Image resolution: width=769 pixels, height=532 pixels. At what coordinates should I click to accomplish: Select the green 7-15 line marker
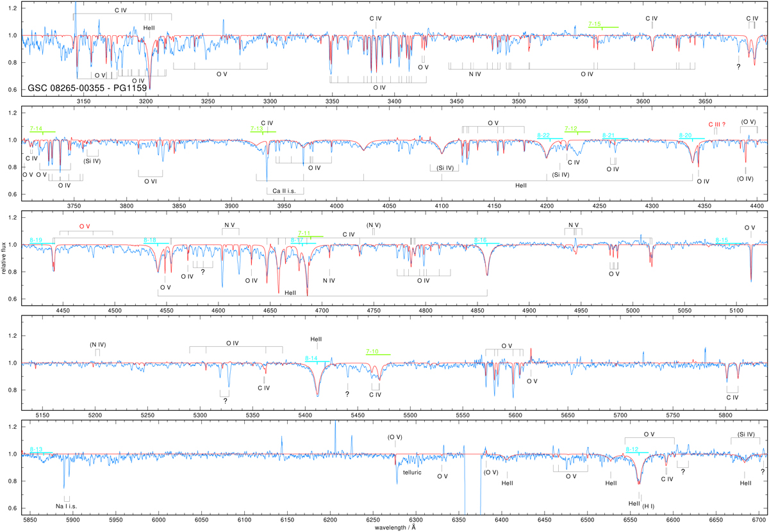click(x=594, y=24)
